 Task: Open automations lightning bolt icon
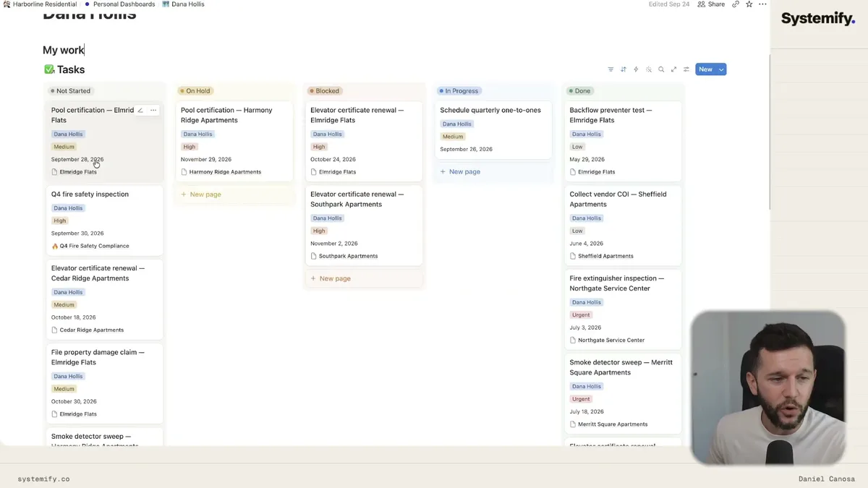click(x=636, y=69)
